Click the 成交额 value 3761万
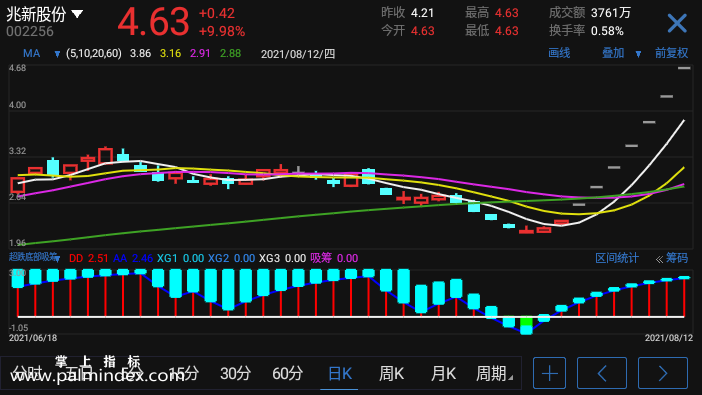Image resolution: width=702 pixels, height=395 pixels. coord(611,13)
